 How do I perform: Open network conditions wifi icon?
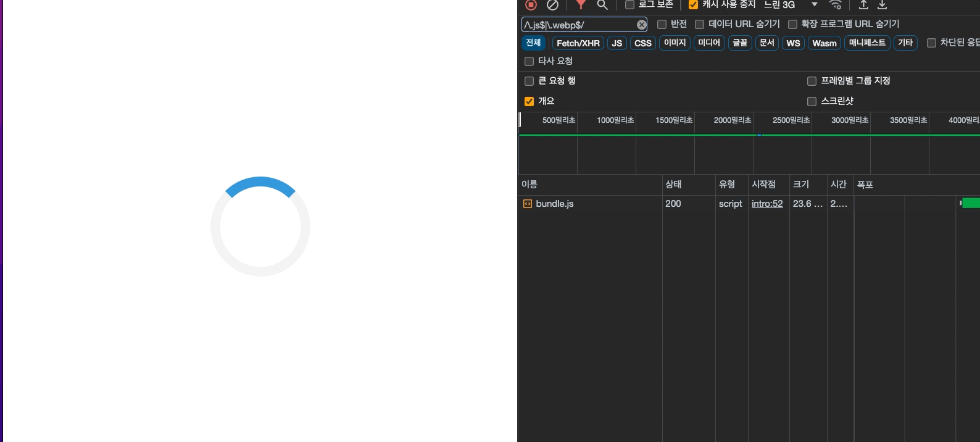click(x=836, y=5)
